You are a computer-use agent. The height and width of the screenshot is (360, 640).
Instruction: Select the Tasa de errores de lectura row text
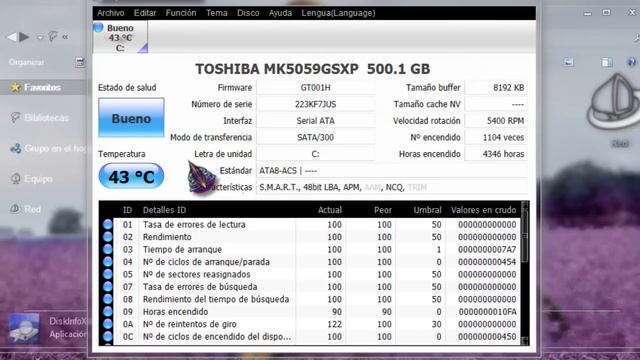194,224
